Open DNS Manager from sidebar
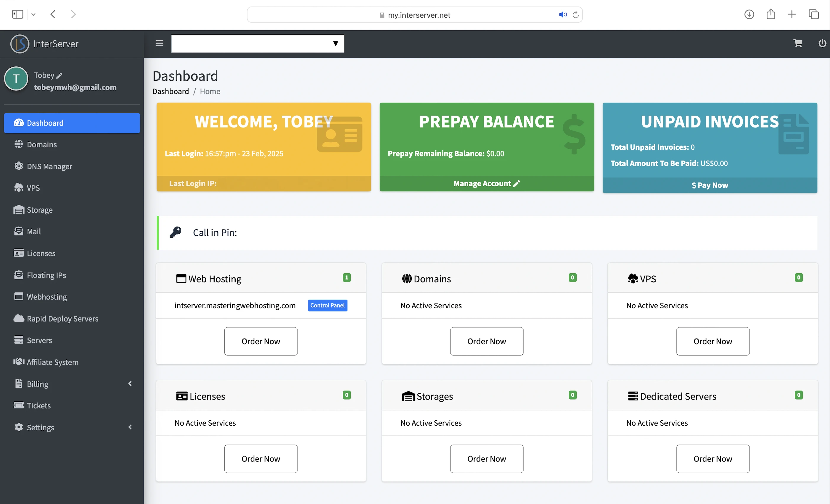830x504 pixels. (49, 166)
